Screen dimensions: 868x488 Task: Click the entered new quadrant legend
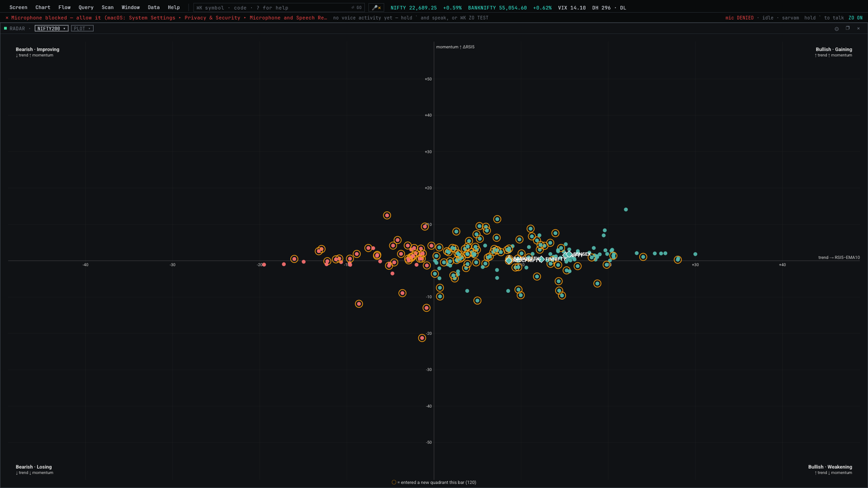(434, 482)
